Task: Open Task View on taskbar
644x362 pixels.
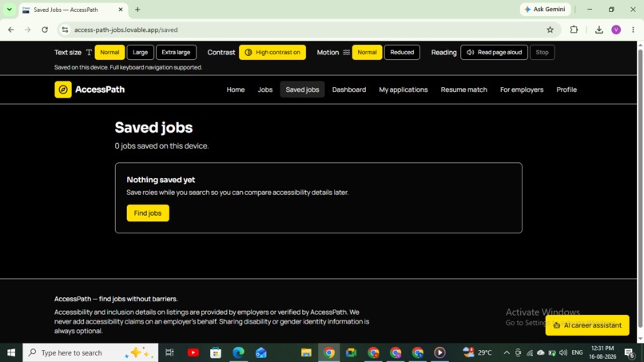Action: coord(169,352)
